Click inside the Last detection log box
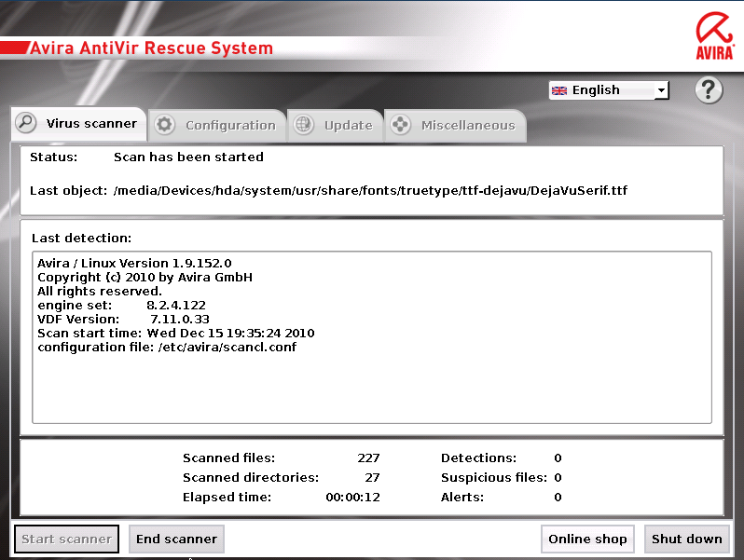The height and width of the screenshot is (560, 744). pyautogui.click(x=371, y=391)
